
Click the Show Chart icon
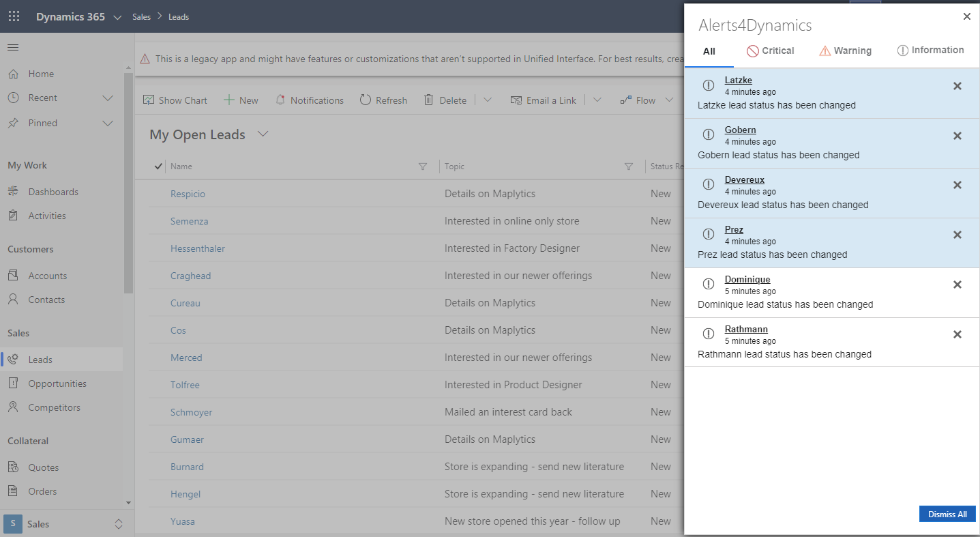coord(149,100)
